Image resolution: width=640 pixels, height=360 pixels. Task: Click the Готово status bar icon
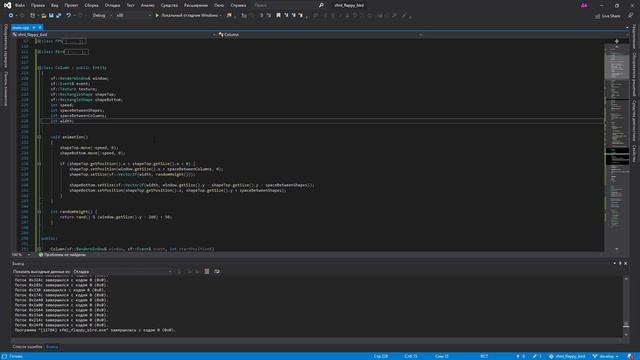click(4, 356)
